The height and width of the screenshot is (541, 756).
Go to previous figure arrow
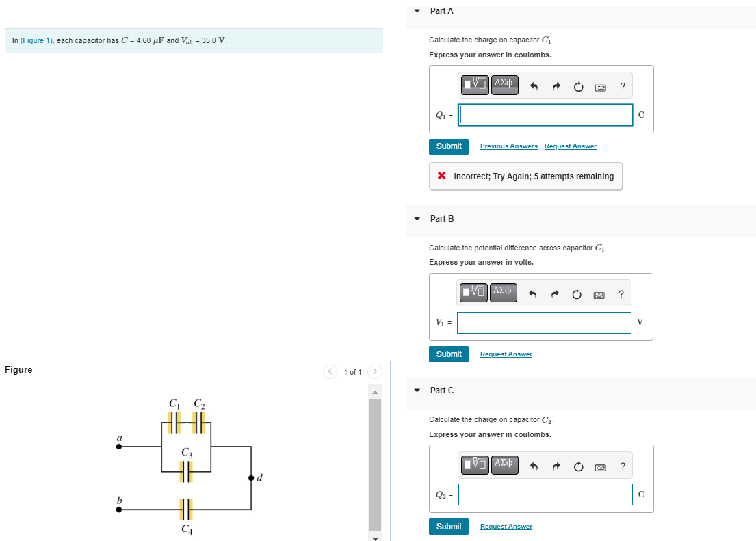[330, 371]
